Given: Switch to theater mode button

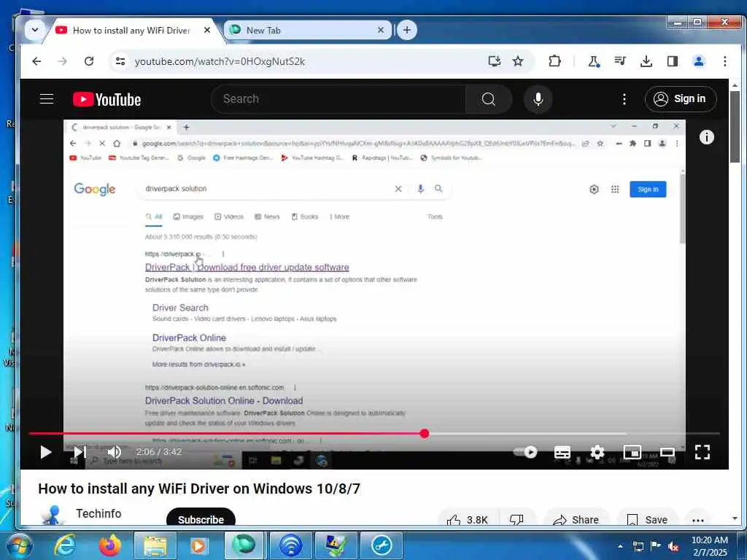Looking at the screenshot, I should (667, 452).
